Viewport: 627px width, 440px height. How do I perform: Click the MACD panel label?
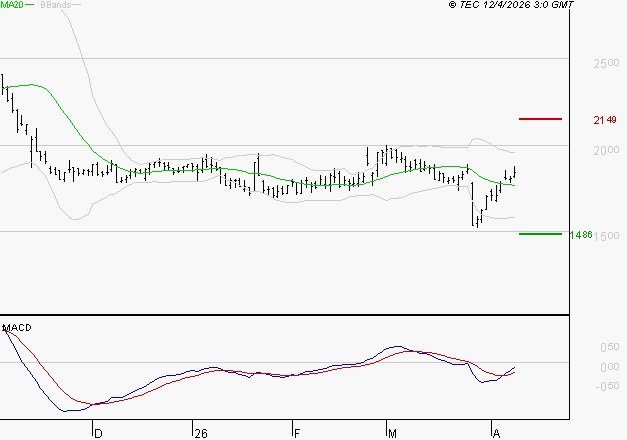pos(17,328)
